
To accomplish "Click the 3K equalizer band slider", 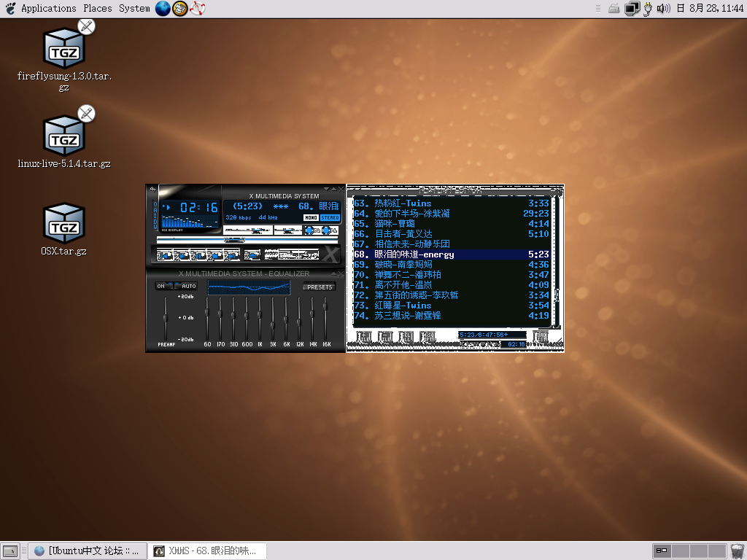I will point(273,318).
